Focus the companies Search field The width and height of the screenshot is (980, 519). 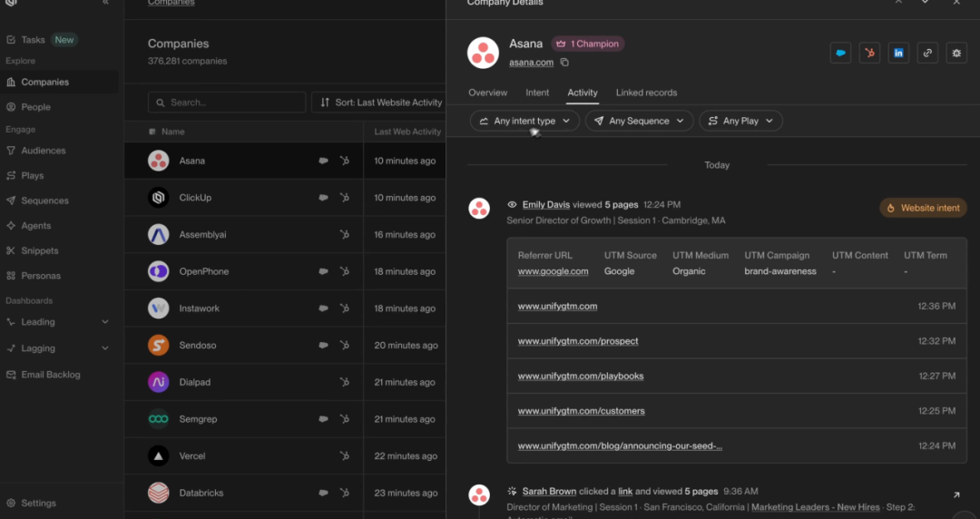point(227,103)
